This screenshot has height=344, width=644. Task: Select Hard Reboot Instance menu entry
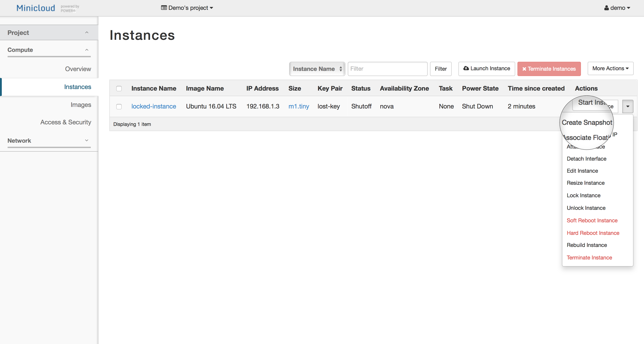593,233
